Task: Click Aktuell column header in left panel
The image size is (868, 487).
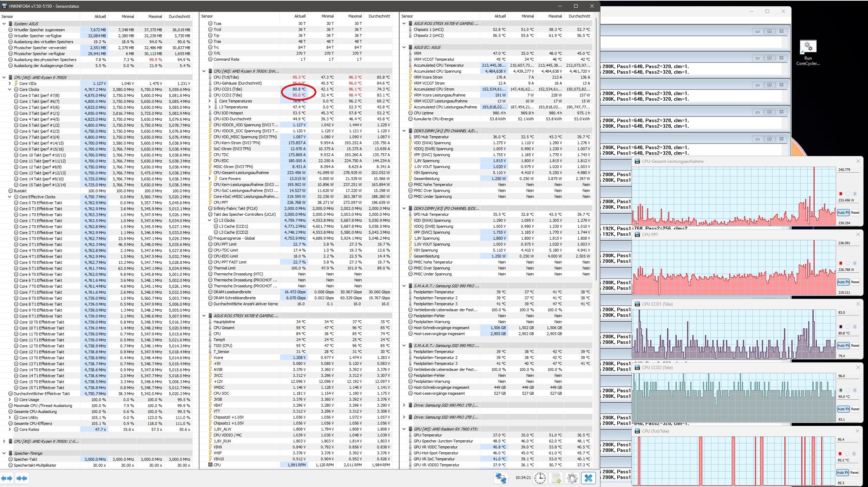Action: click(x=94, y=16)
